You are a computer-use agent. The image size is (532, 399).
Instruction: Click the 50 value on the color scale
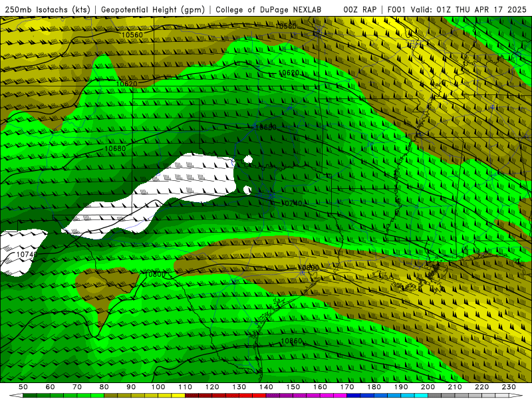click(23, 387)
